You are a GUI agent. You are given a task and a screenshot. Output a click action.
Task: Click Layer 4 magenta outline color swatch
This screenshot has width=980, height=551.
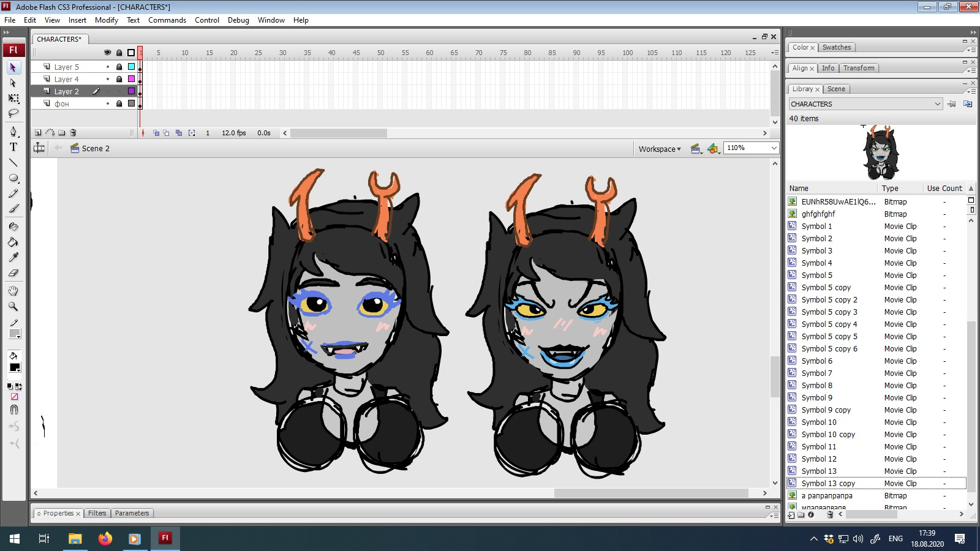(131, 79)
